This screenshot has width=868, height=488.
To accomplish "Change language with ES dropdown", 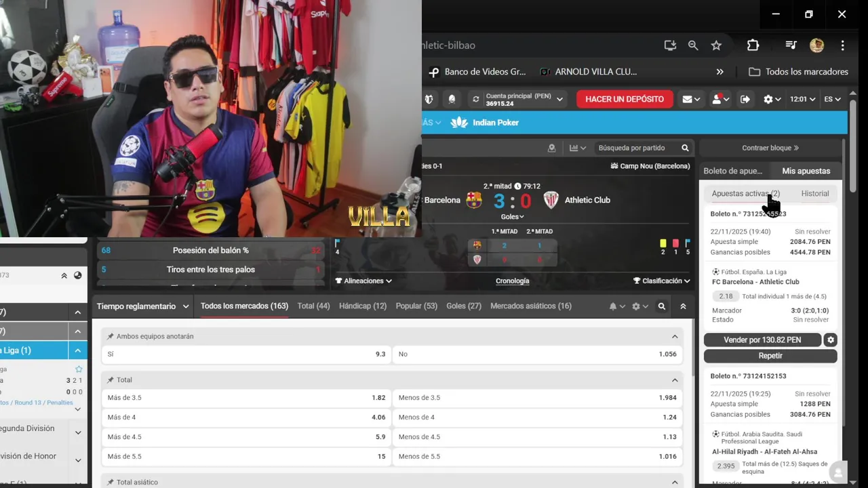I will coord(832,99).
